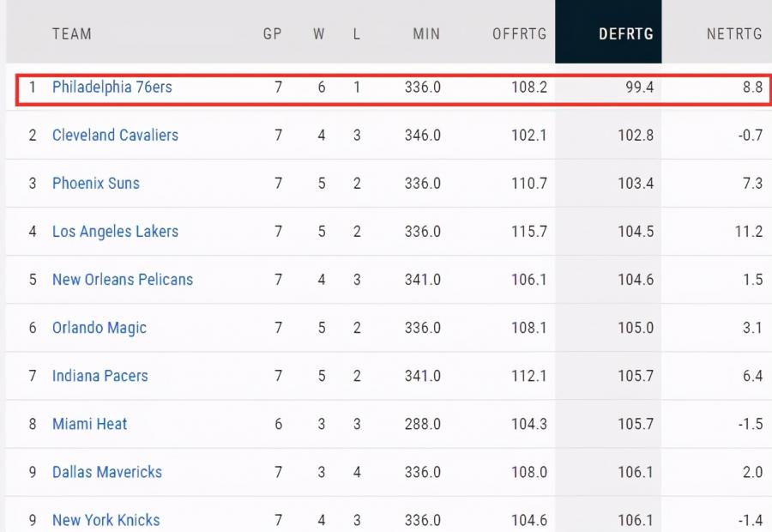Click the Indiana Pacers link
This screenshot has width=772, height=532.
click(100, 375)
